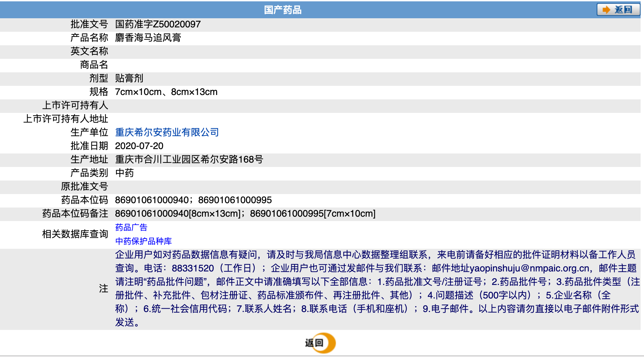Screen dimensions: 644x361
Task: Click the dosage form value 贴膏剂
Action: click(129, 78)
